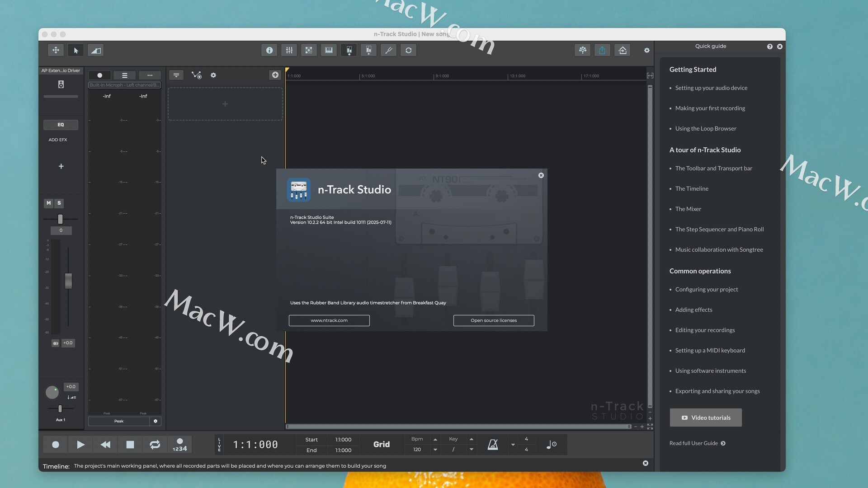Open the Built-in Microph input selector
868x488 pixels.
124,85
